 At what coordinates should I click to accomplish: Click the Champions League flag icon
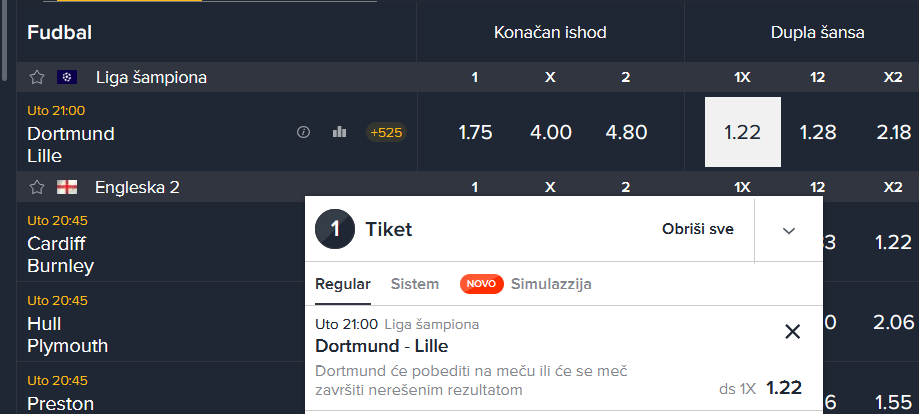tap(67, 77)
